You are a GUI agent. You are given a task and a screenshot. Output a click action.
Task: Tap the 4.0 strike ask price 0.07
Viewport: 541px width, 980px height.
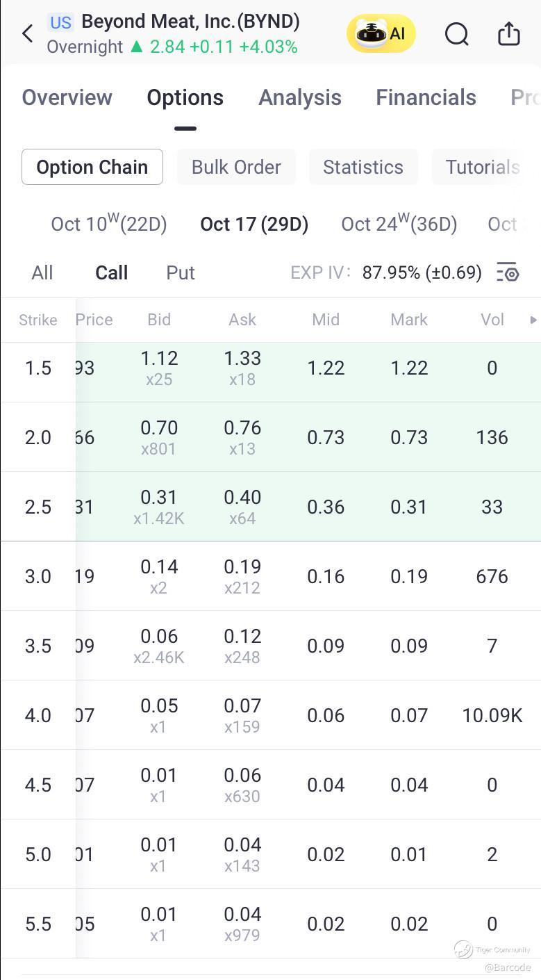coord(242,706)
